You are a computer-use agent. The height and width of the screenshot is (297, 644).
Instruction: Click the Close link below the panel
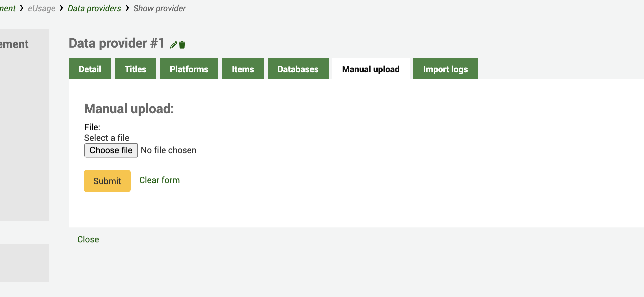[88, 239]
